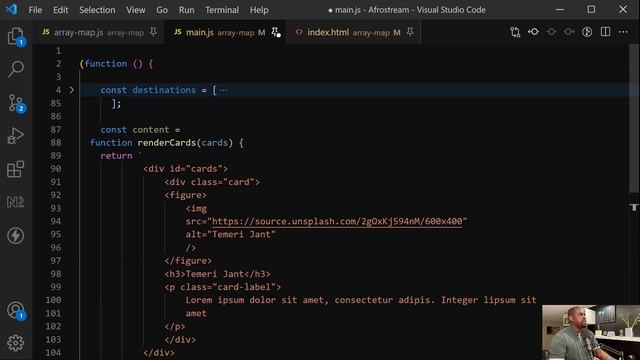Open the Terminal menu
Screen dimensions: 640x360
coord(222,10)
